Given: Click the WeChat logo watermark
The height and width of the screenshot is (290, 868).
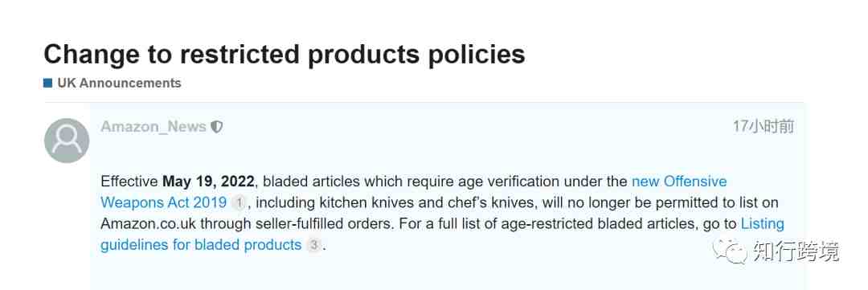Looking at the screenshot, I should point(729,251).
